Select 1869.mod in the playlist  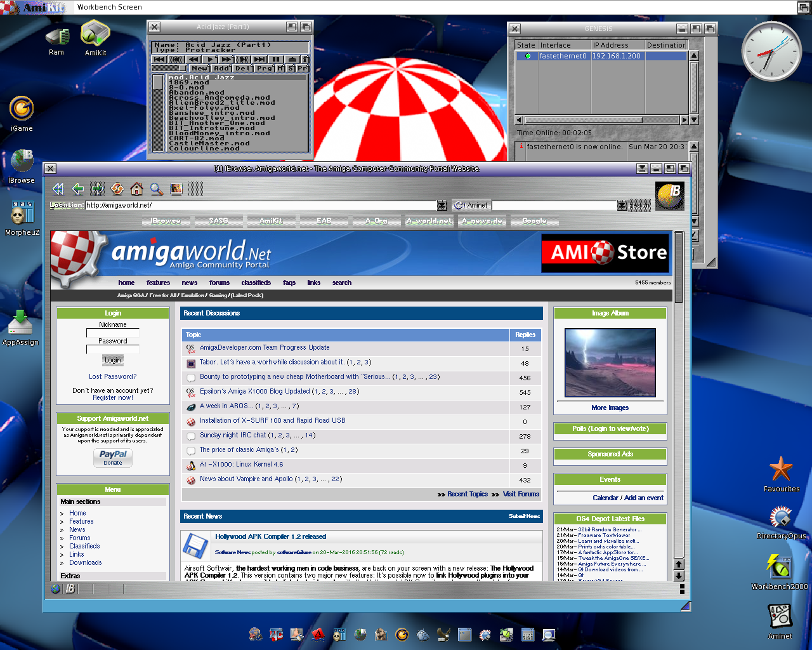(x=237, y=83)
